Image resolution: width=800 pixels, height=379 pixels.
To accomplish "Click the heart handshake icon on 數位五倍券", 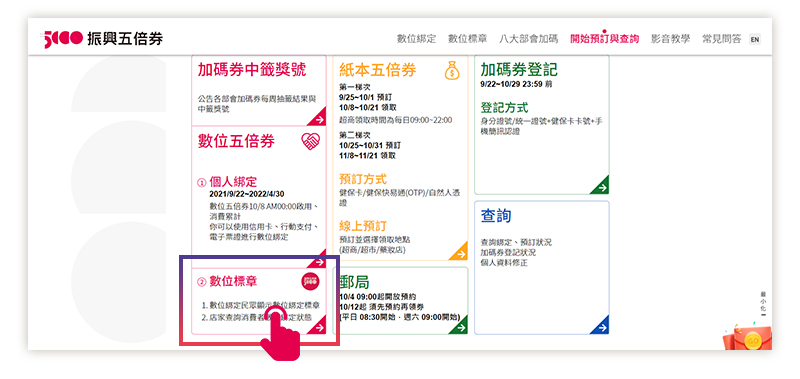I will click(x=311, y=141).
